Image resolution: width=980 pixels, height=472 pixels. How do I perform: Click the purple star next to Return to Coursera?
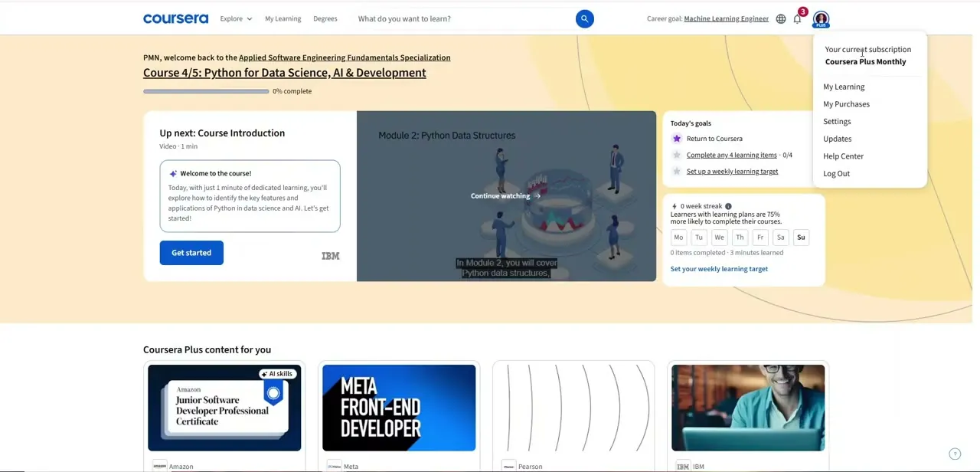coord(677,139)
